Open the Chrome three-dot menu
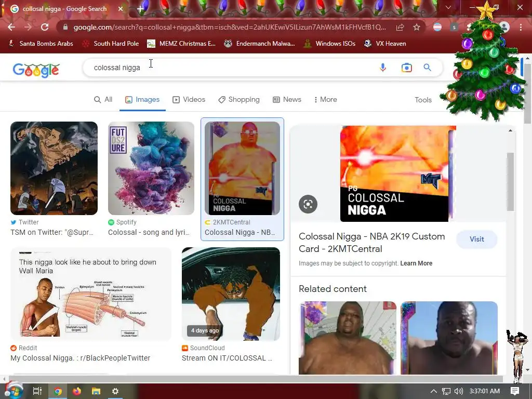 pyautogui.click(x=521, y=27)
